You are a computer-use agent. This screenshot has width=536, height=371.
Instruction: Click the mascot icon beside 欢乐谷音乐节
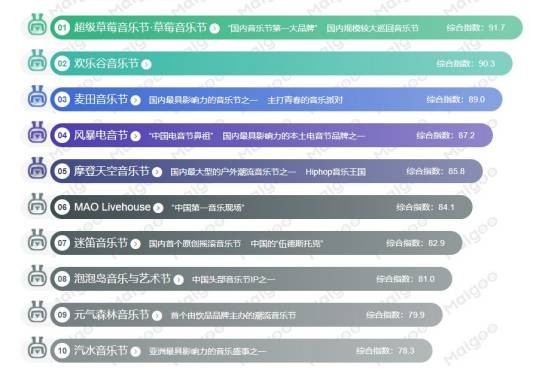point(37,61)
